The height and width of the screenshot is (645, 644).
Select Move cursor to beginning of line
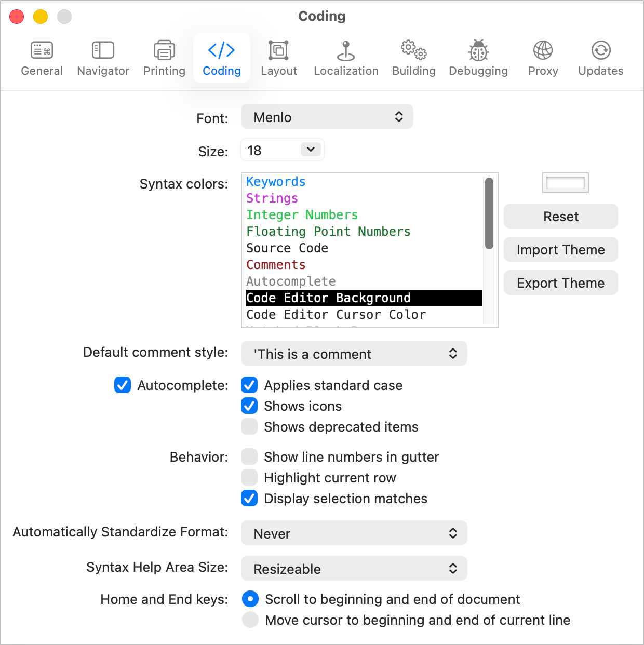[x=250, y=620]
